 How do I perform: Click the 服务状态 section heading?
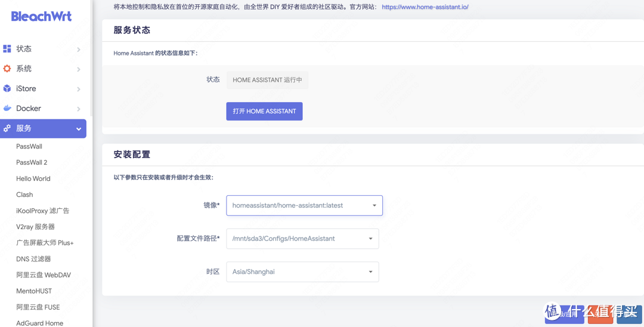132,30
